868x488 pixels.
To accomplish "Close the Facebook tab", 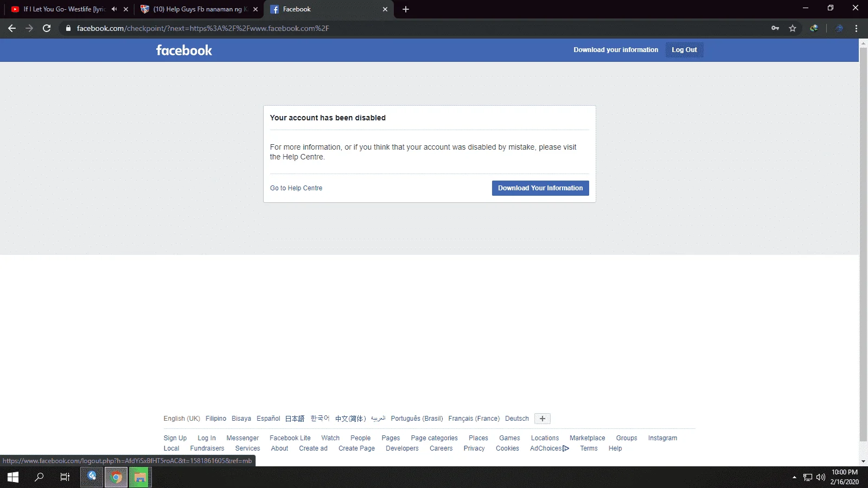I will [385, 9].
